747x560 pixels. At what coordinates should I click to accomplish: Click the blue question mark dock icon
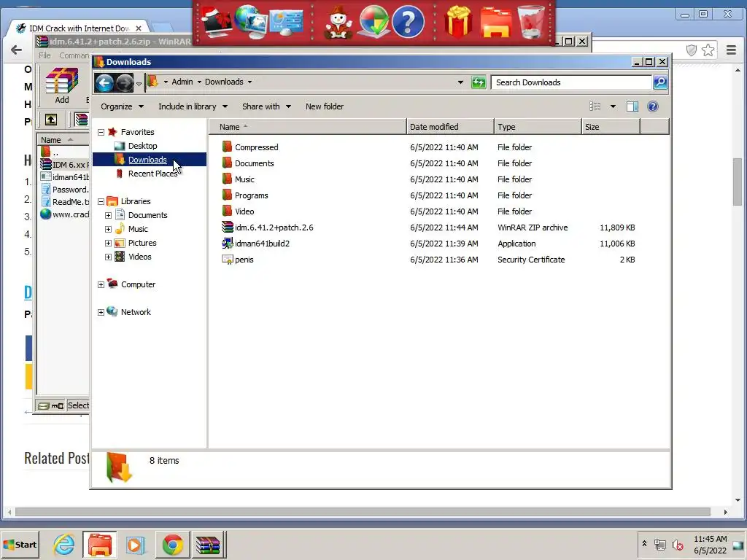click(408, 22)
